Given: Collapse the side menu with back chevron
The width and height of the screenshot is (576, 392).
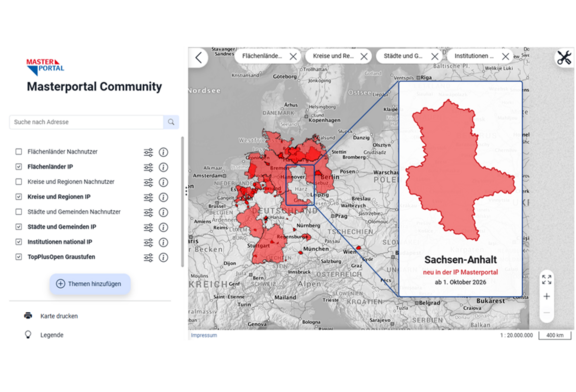Looking at the screenshot, I should pos(199,57).
